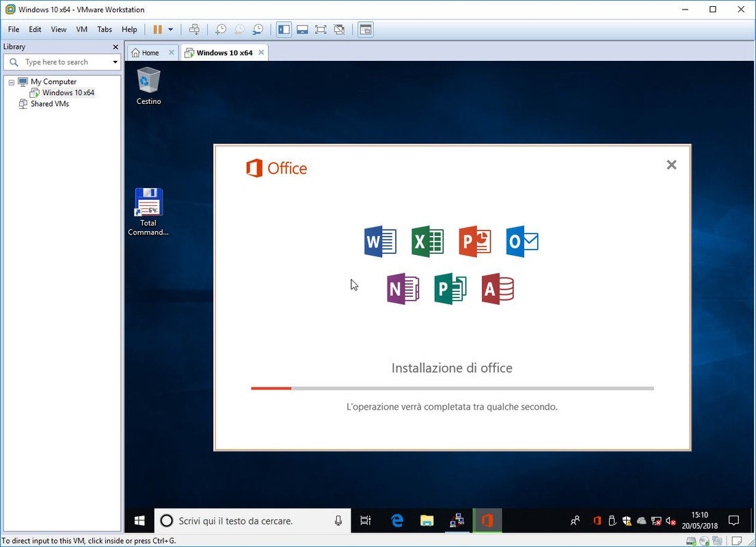Image resolution: width=756 pixels, height=547 pixels.
Task: Click the Access icon in installer
Action: pos(498,289)
